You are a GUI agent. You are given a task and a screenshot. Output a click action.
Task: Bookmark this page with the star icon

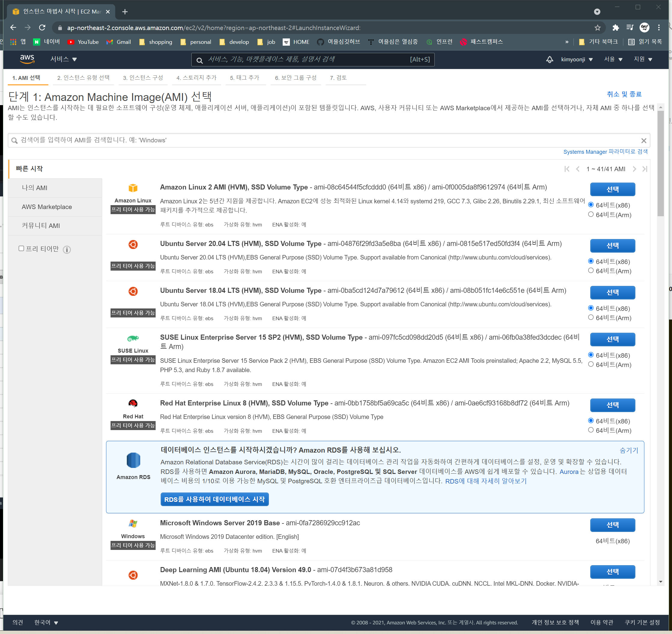598,28
